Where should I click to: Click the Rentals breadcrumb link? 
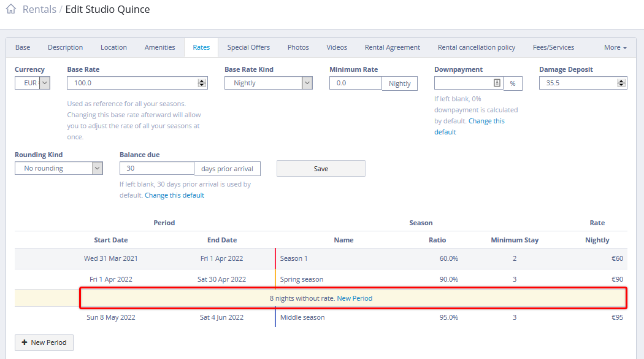(x=39, y=10)
